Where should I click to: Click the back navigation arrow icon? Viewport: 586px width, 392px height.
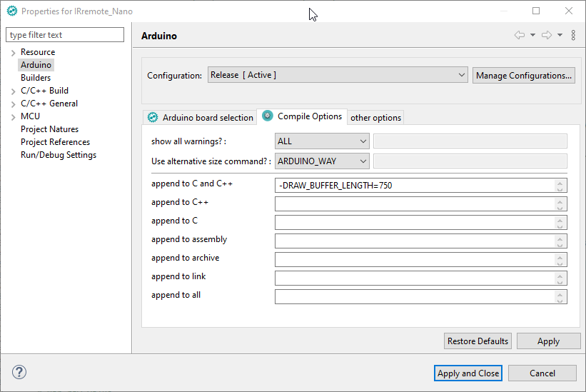point(519,36)
